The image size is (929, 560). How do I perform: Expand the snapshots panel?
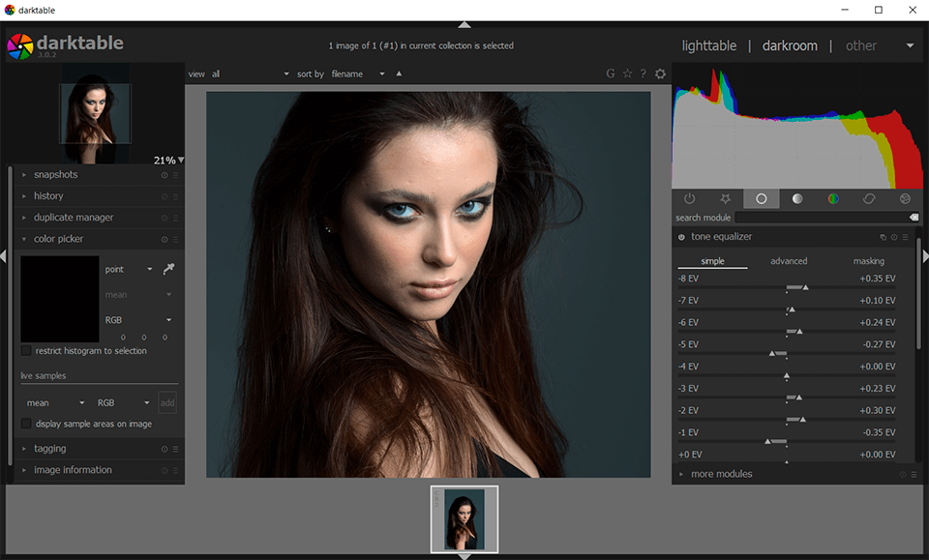click(x=55, y=174)
